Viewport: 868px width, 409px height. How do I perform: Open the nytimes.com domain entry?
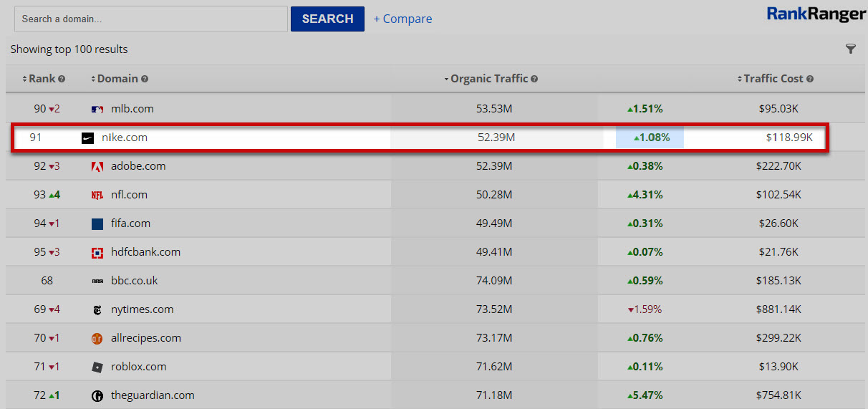142,309
